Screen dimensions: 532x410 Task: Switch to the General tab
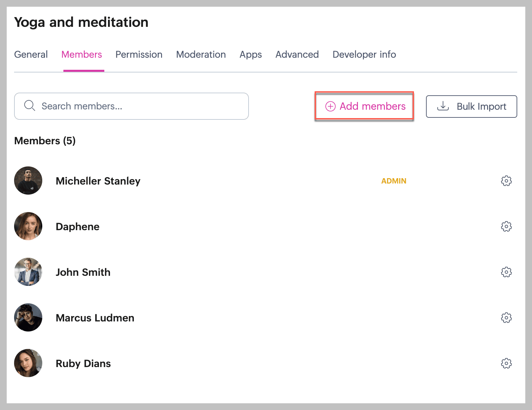point(31,54)
